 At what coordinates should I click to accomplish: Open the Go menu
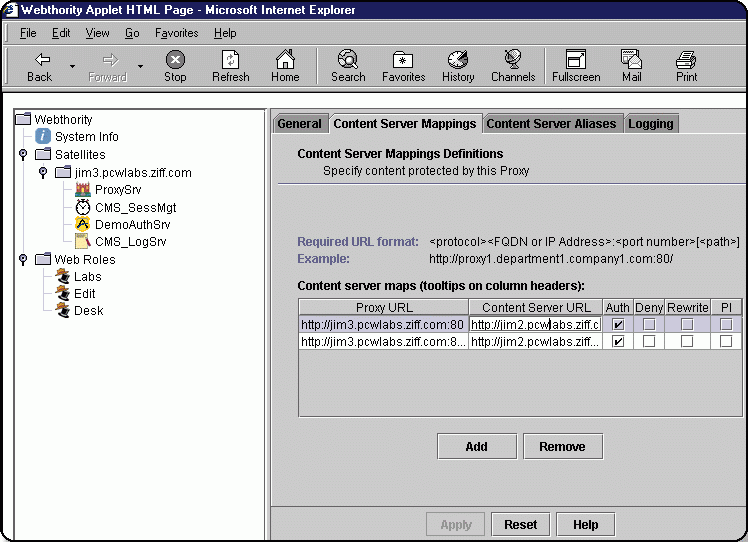pos(132,33)
